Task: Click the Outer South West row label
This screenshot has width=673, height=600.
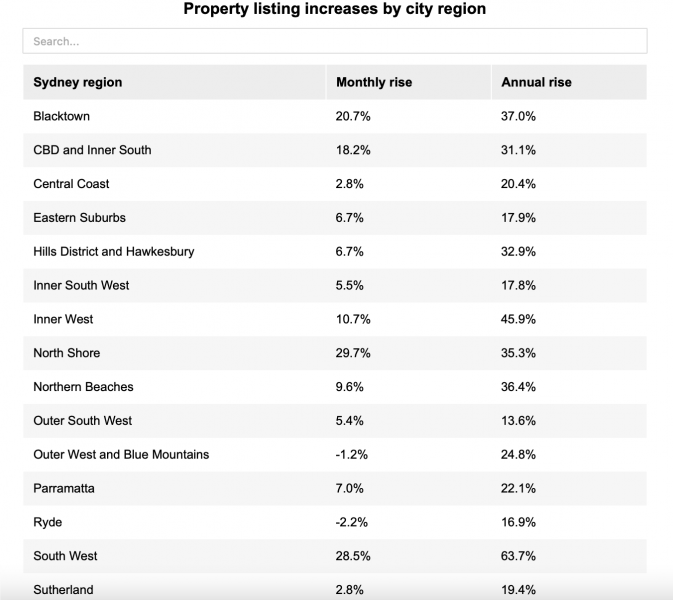Action: (x=82, y=421)
